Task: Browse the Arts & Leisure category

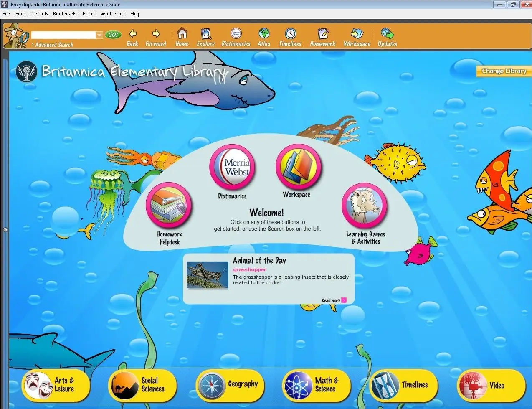Action: 56,385
